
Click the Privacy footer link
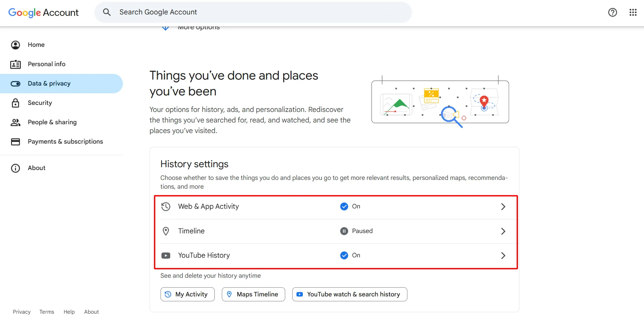tap(22, 312)
